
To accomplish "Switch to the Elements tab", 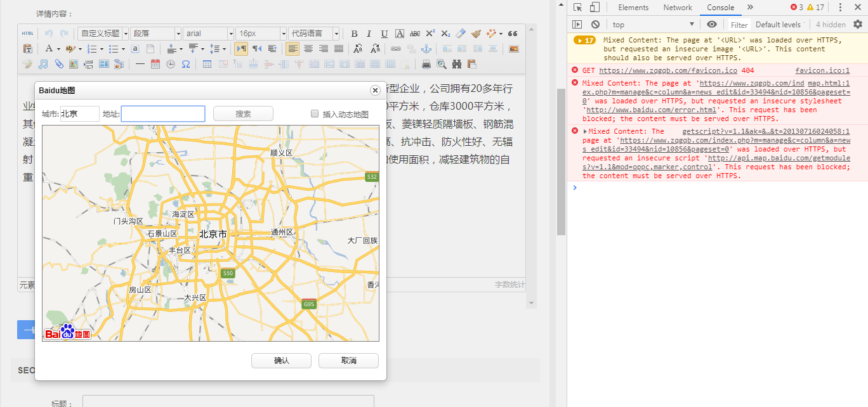I will click(x=633, y=8).
